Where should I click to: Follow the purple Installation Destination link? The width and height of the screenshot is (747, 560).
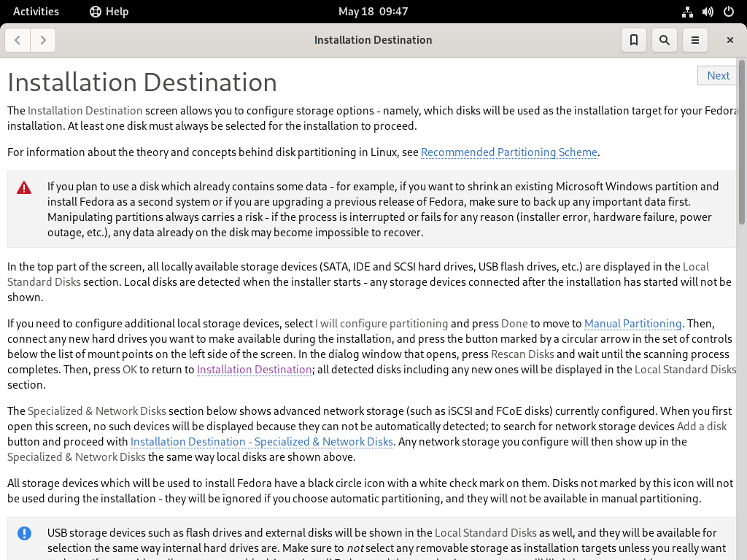point(255,370)
